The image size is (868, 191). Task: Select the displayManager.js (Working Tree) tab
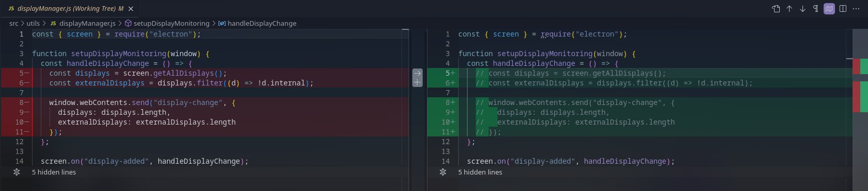[x=70, y=9]
